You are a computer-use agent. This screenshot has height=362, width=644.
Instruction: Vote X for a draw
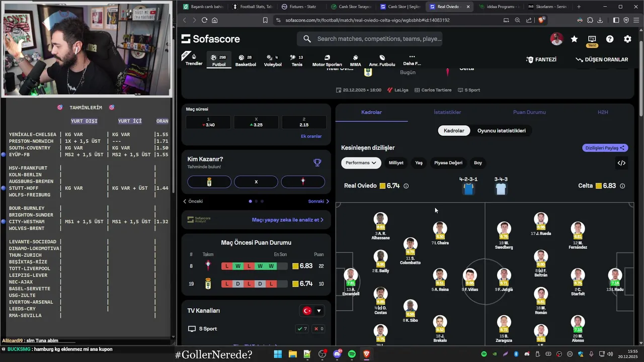pyautogui.click(x=256, y=182)
